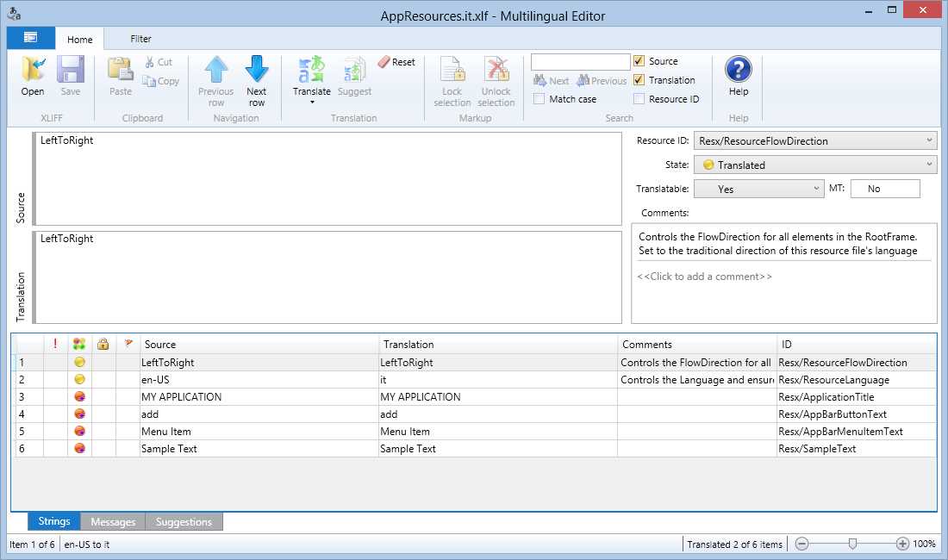Enable searching by Resource ID
The image size is (948, 560).
[639, 98]
